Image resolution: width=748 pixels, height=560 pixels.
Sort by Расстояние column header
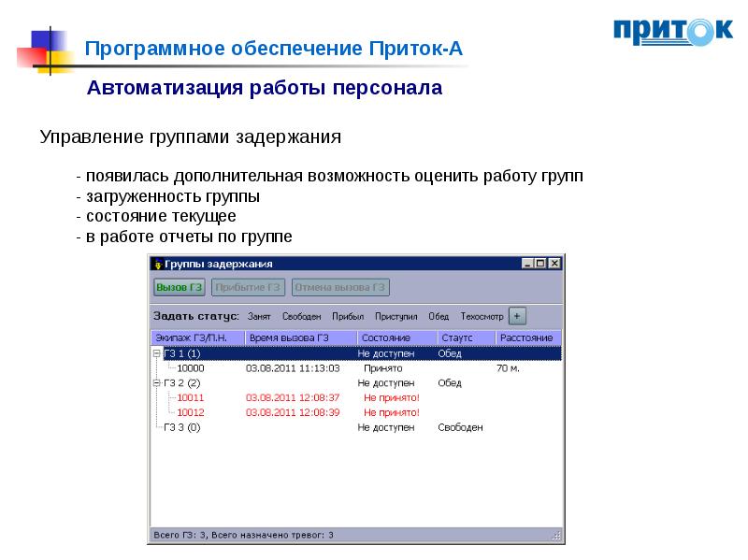(527, 337)
